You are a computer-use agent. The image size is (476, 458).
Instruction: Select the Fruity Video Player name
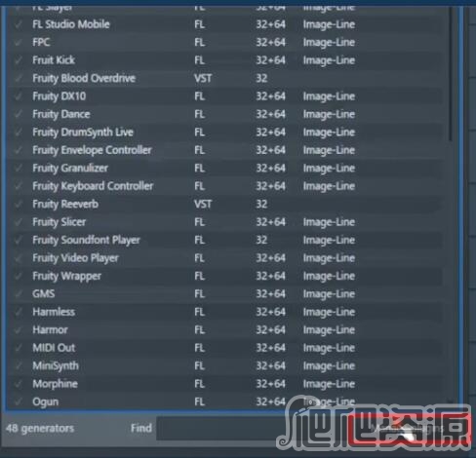pyautogui.click(x=75, y=258)
